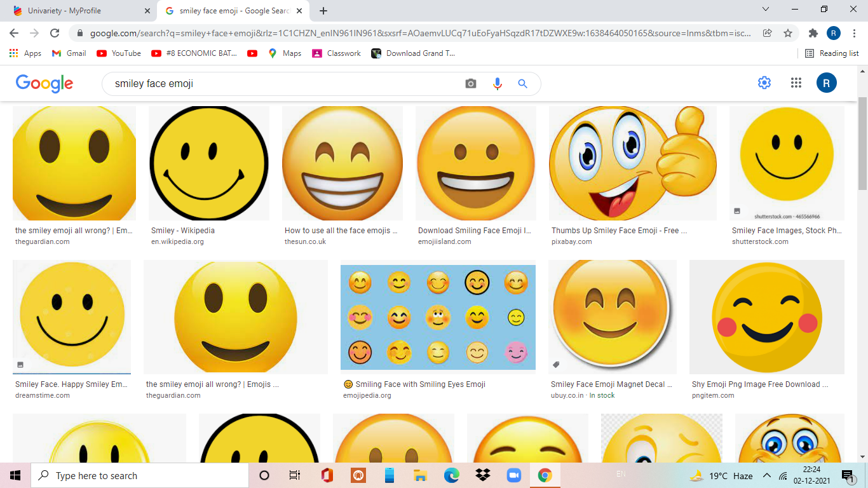Open the Google apps grid
Image resolution: width=868 pixels, height=488 pixels.
click(x=796, y=83)
